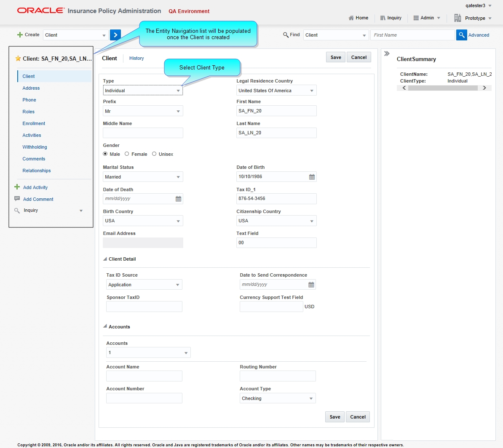Collapse the Accounts section triangle
This screenshot has height=448, width=503.
(x=105, y=326)
